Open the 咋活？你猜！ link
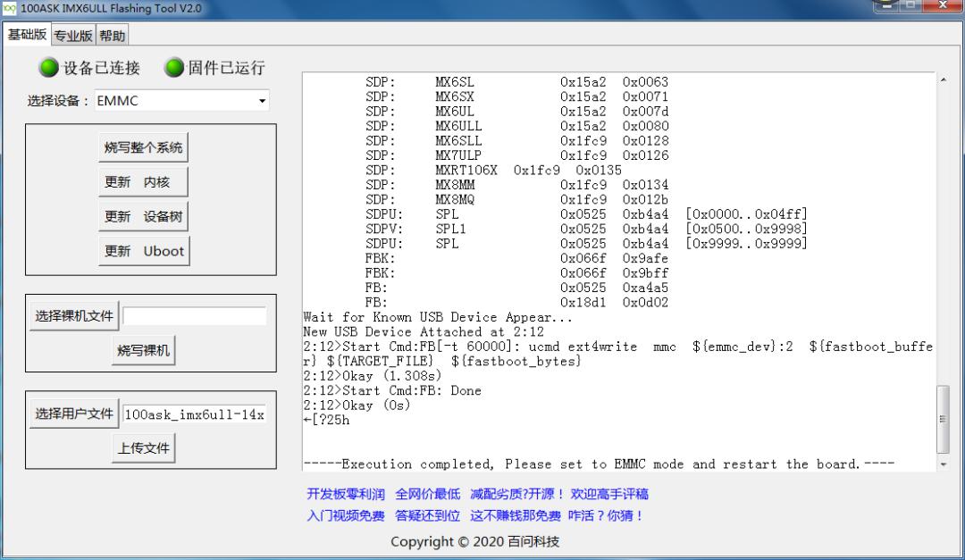The image size is (965, 560). click(606, 515)
